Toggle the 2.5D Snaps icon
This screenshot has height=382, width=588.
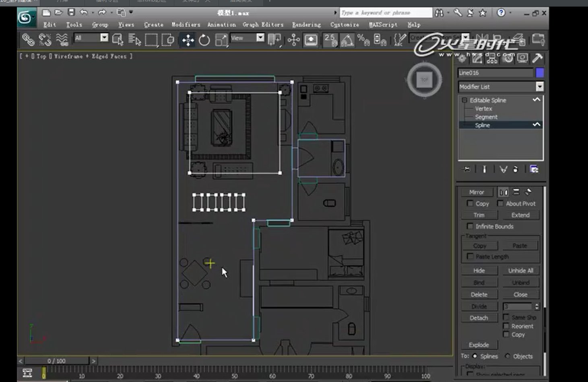pyautogui.click(x=330, y=40)
